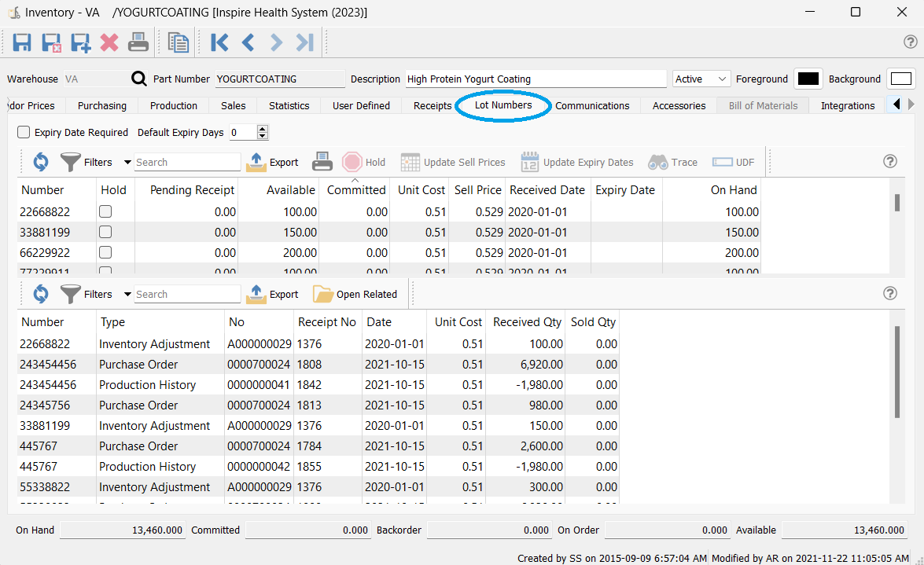Open help for the transactions list
The image size is (924, 565).
[x=890, y=293]
